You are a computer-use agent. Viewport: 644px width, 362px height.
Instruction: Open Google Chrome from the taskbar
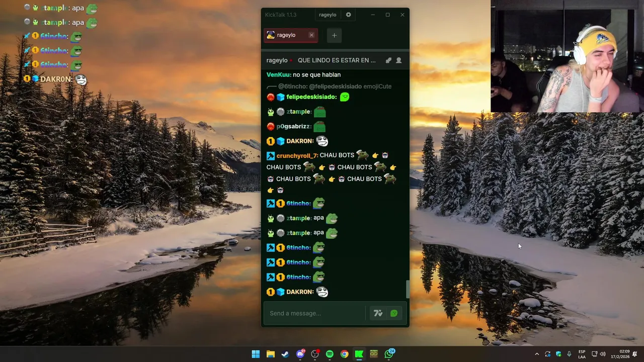point(344,354)
